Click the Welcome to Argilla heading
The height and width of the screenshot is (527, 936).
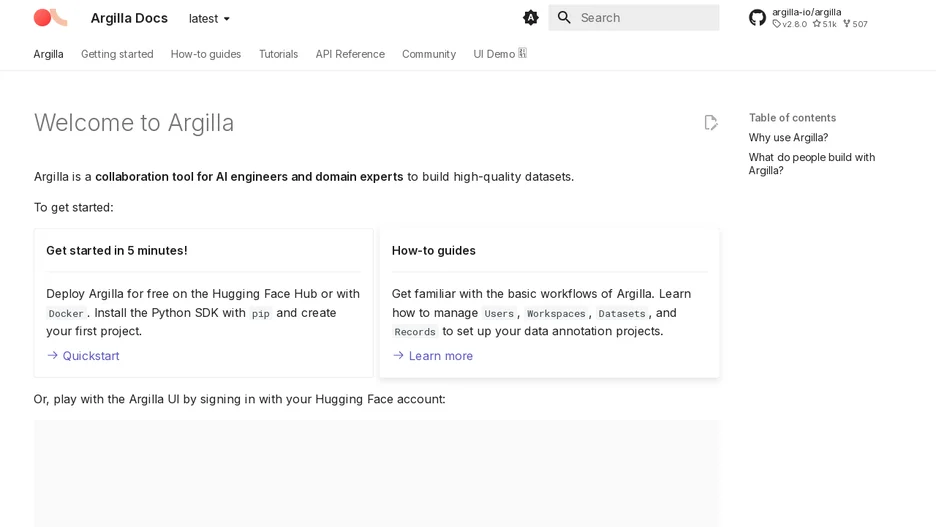(x=134, y=123)
